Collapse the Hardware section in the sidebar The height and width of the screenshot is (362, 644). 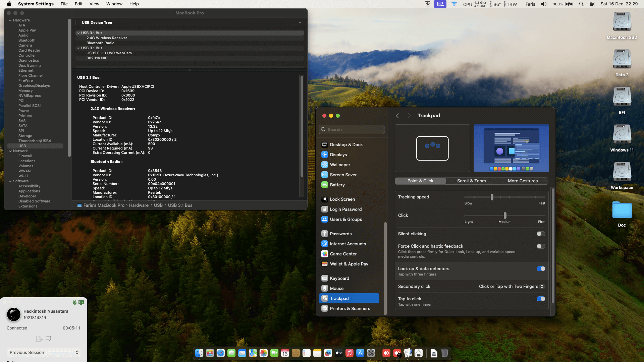10,20
